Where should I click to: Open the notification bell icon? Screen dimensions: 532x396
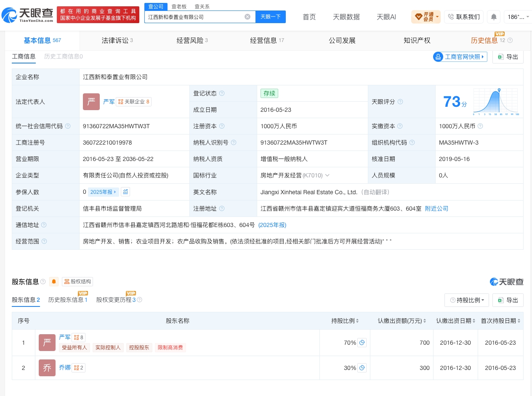pos(494,17)
